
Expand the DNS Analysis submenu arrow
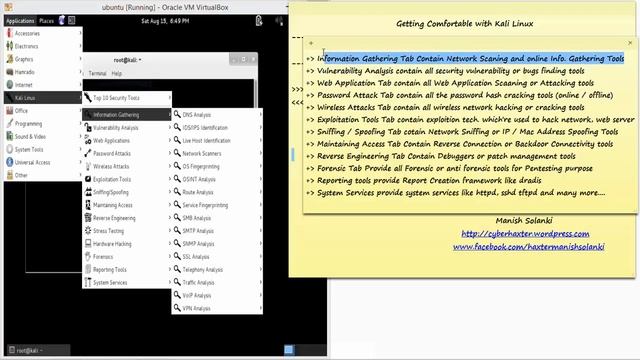click(260, 115)
